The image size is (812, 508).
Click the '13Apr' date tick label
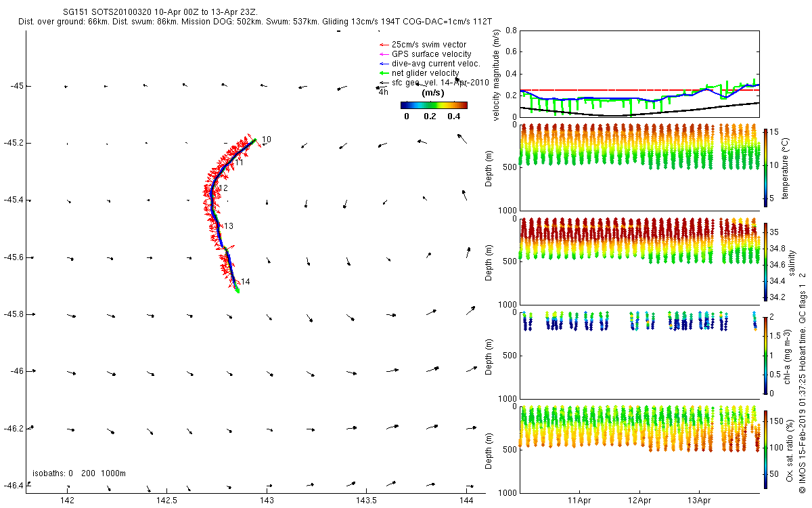pyautogui.click(x=699, y=501)
